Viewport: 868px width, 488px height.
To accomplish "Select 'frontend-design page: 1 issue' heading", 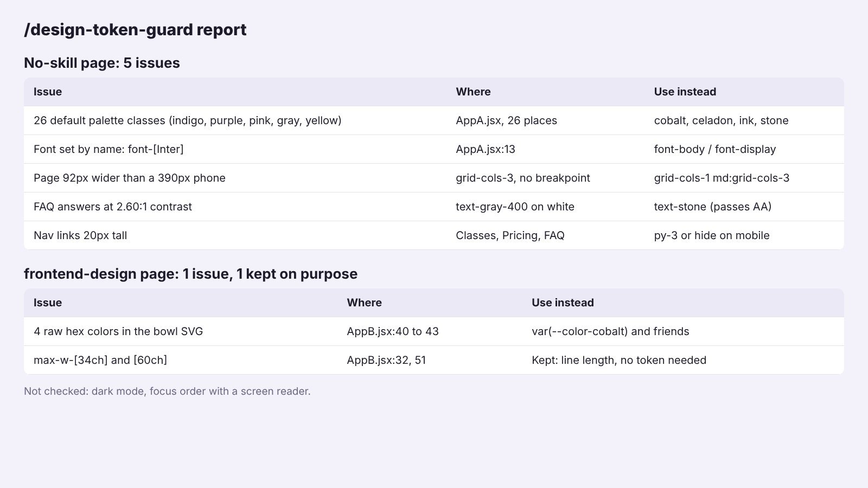I will [190, 274].
